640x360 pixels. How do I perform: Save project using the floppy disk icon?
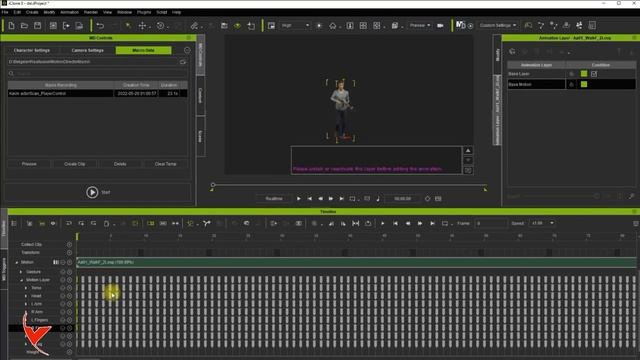tap(38, 26)
